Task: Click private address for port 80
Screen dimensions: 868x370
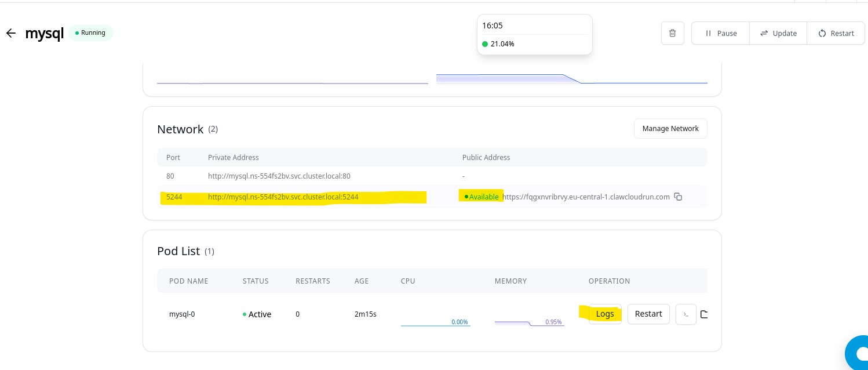Action: click(279, 176)
